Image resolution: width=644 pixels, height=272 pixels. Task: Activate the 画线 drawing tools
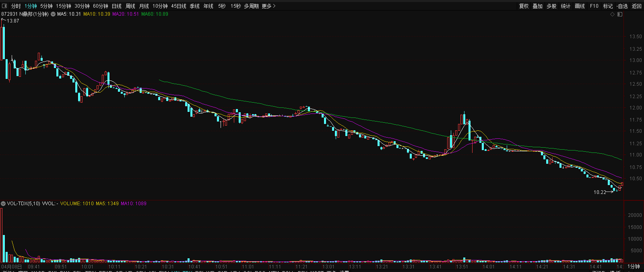(580, 6)
